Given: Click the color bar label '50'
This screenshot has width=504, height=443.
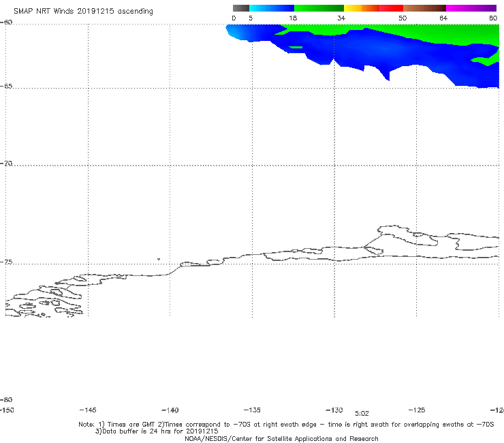Looking at the screenshot, I should click(x=403, y=18).
